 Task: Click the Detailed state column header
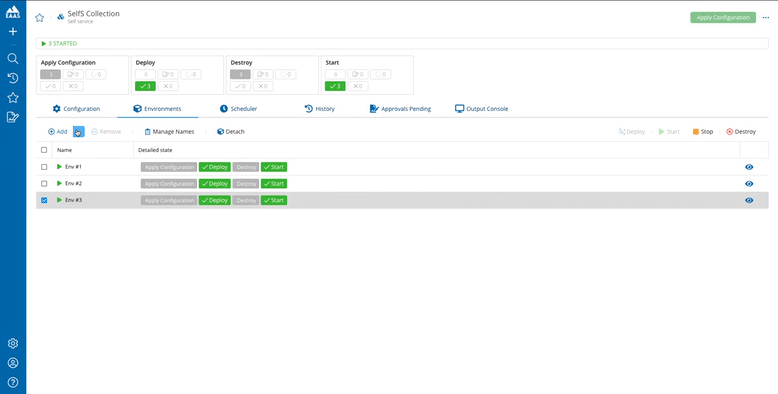[x=155, y=150]
